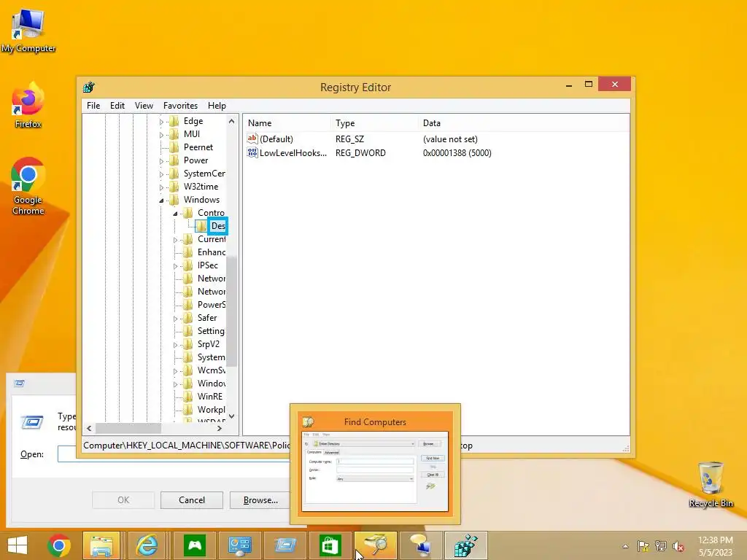Image resolution: width=747 pixels, height=560 pixels.
Task: Click the REG_DWORD type cell
Action: coord(360,153)
